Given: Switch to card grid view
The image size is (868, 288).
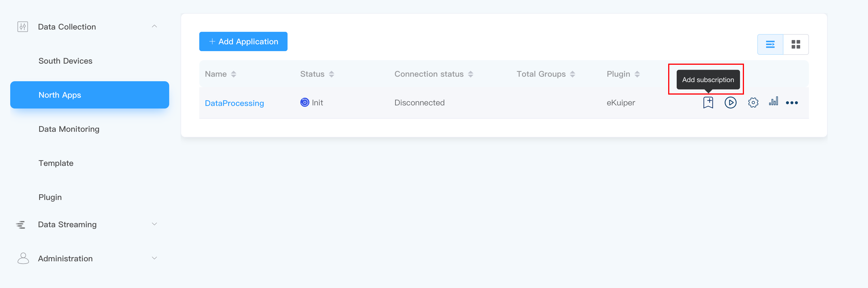Looking at the screenshot, I should coord(796,45).
